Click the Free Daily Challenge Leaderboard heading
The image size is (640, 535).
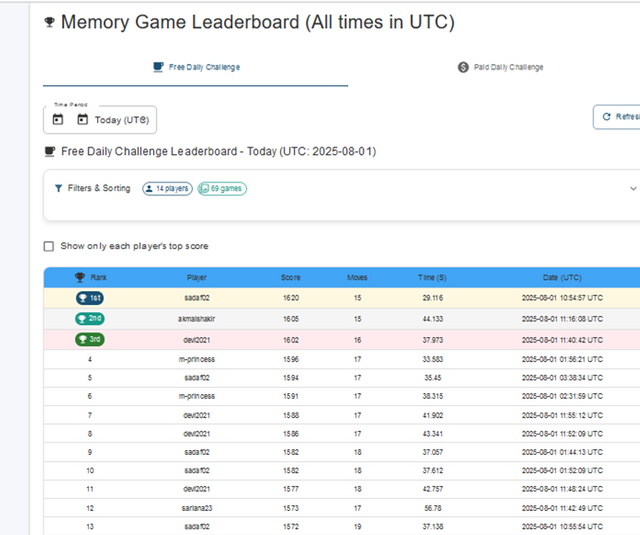(218, 151)
